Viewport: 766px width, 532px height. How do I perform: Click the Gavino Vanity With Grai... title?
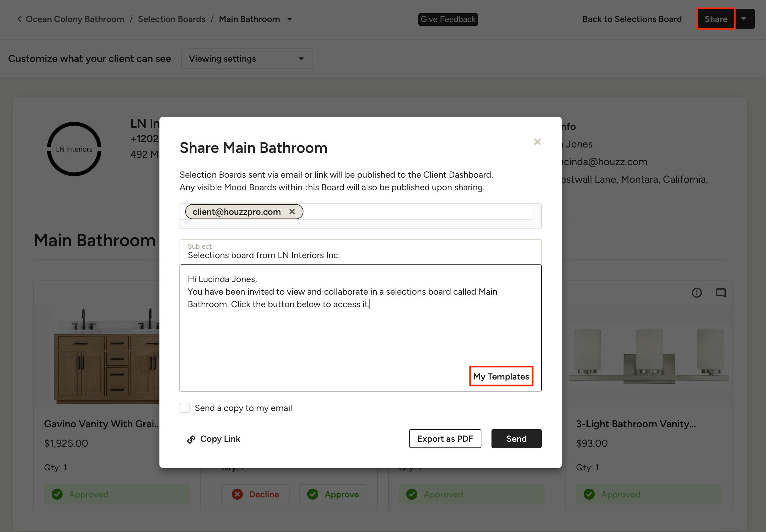tap(102, 424)
